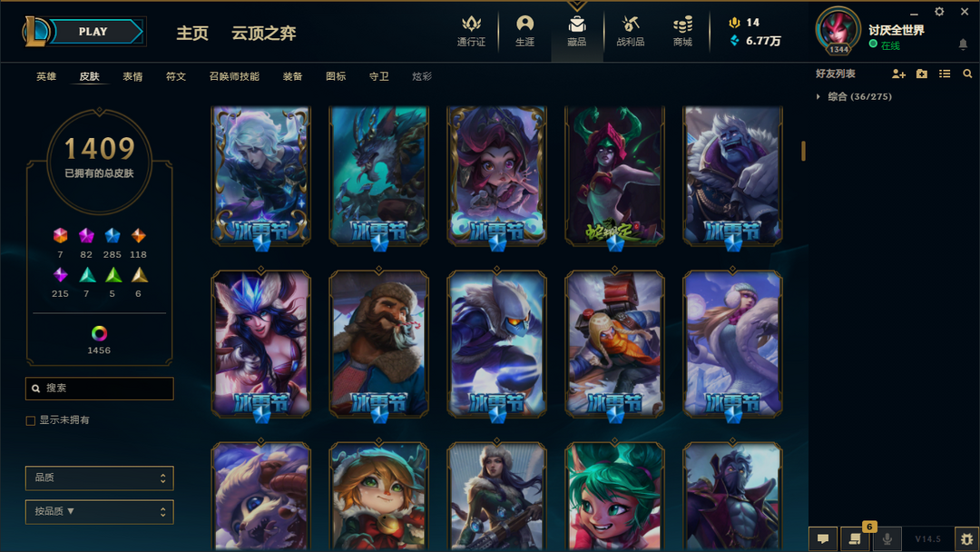
Task: Open the chat bubble icon
Action: (823, 538)
